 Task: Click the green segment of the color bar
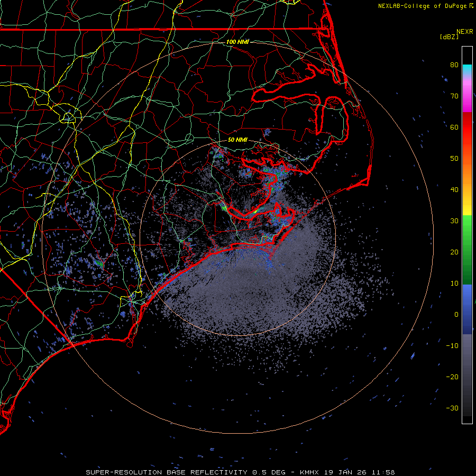(x=467, y=250)
